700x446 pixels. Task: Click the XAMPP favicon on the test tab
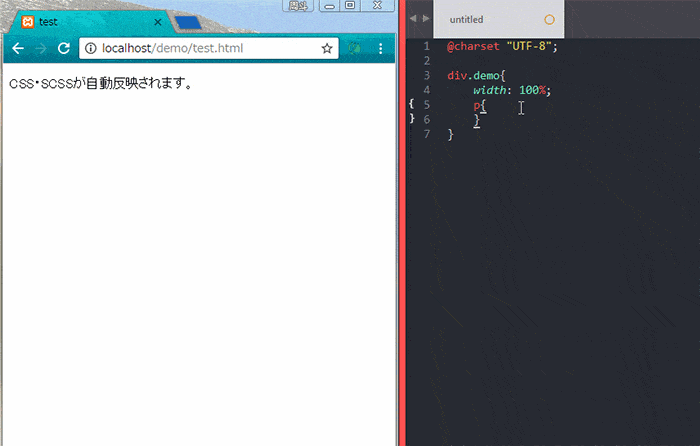[x=28, y=22]
